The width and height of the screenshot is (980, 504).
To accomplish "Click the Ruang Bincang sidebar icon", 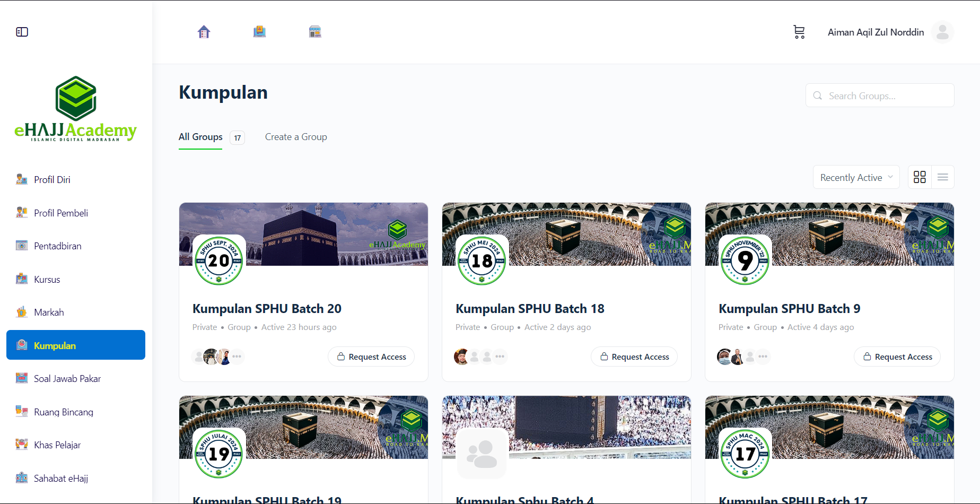I will tap(22, 412).
